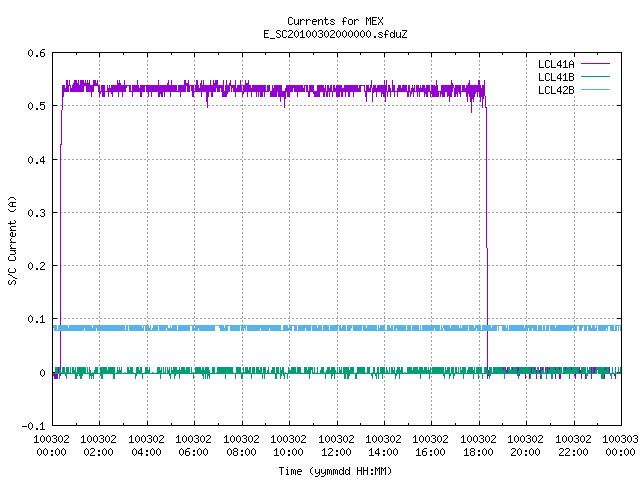Click the 'S/C Current (A)' y-axis label
This screenshot has height=480, width=640.
tap(12, 241)
